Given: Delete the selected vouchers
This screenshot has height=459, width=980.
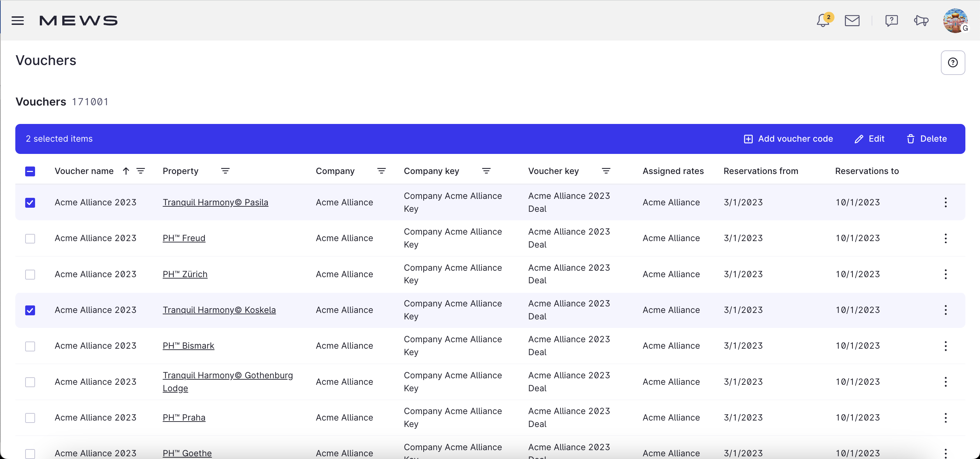Looking at the screenshot, I should [926, 139].
